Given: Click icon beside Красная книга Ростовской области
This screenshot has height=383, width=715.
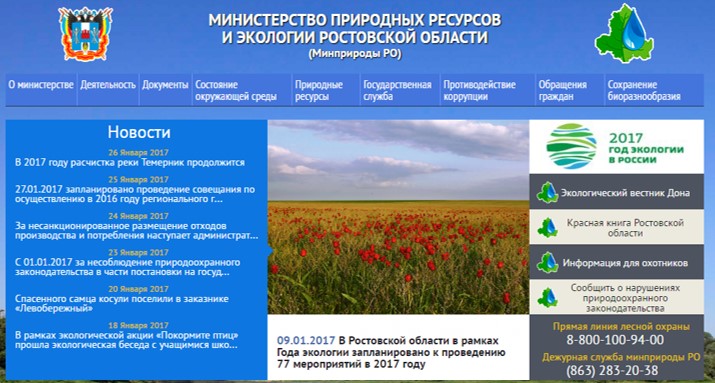Looking at the screenshot, I should tap(547, 228).
